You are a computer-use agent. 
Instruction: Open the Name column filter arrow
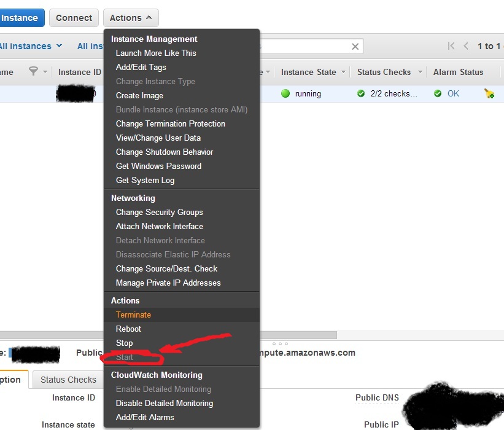[x=45, y=72]
